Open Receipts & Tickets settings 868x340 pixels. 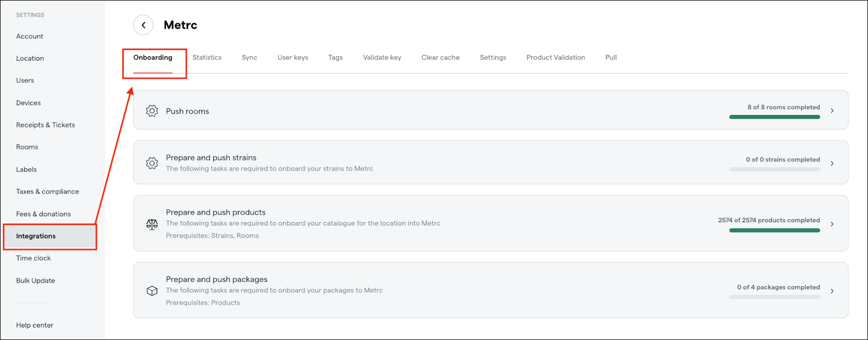tap(46, 125)
